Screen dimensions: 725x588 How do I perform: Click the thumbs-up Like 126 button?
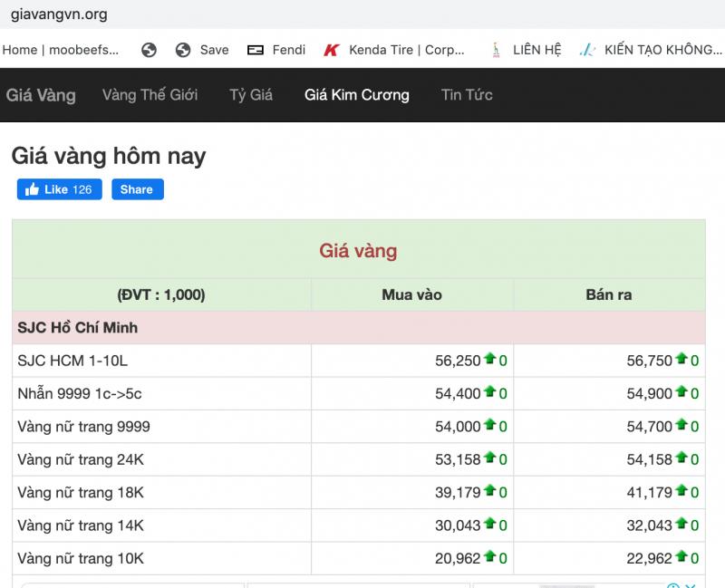[x=60, y=189]
